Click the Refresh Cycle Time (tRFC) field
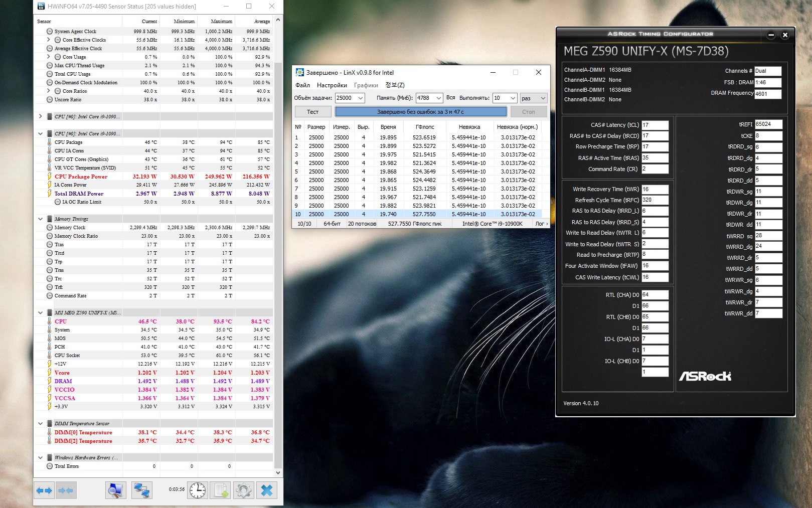The width and height of the screenshot is (812, 508). (x=655, y=200)
